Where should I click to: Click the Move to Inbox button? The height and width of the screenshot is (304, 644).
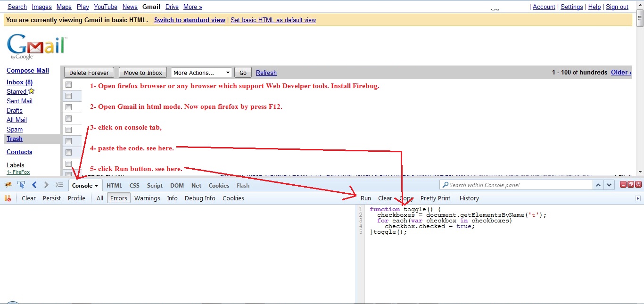[x=143, y=73]
